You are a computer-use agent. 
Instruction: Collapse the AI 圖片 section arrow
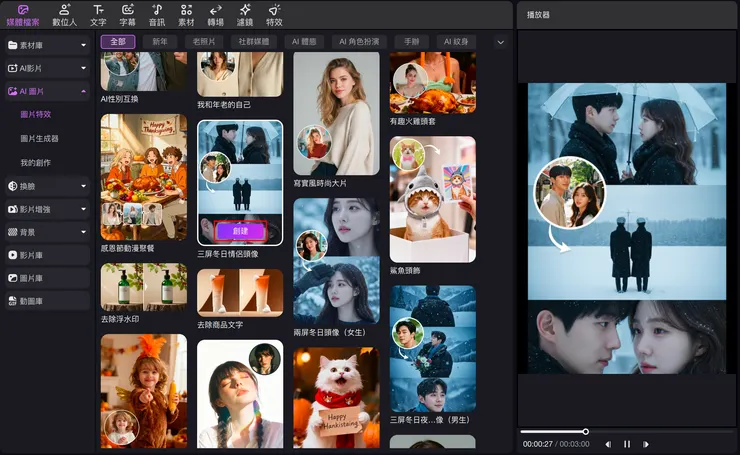(x=84, y=92)
